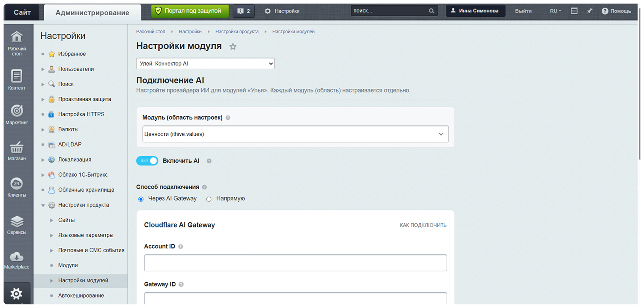Open the Рабочий стол sidebar section
The height and width of the screenshot is (308, 644).
[x=17, y=43]
